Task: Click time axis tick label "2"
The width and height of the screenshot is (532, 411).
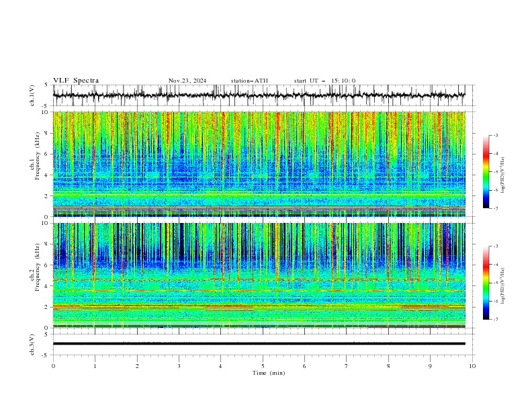Action: [x=137, y=366]
